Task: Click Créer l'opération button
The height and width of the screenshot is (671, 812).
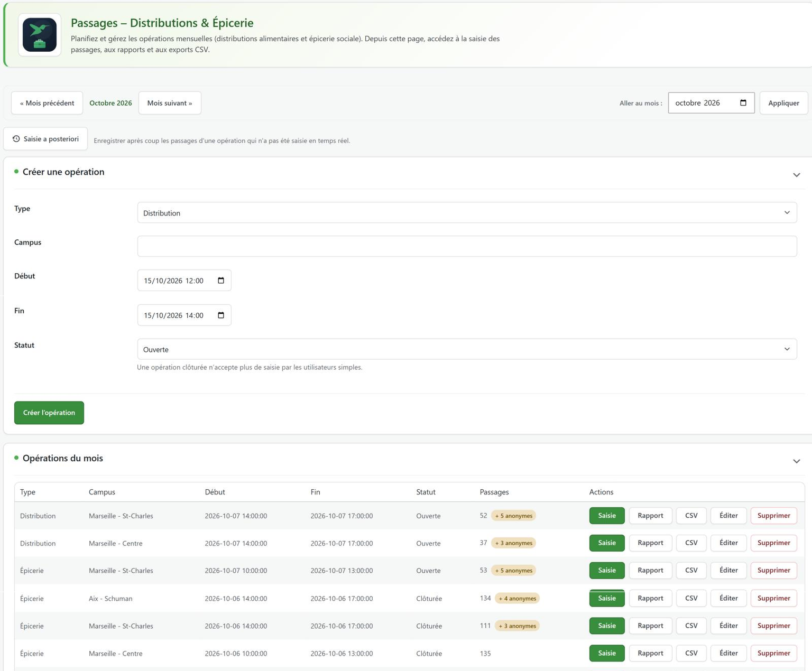Action: click(49, 413)
